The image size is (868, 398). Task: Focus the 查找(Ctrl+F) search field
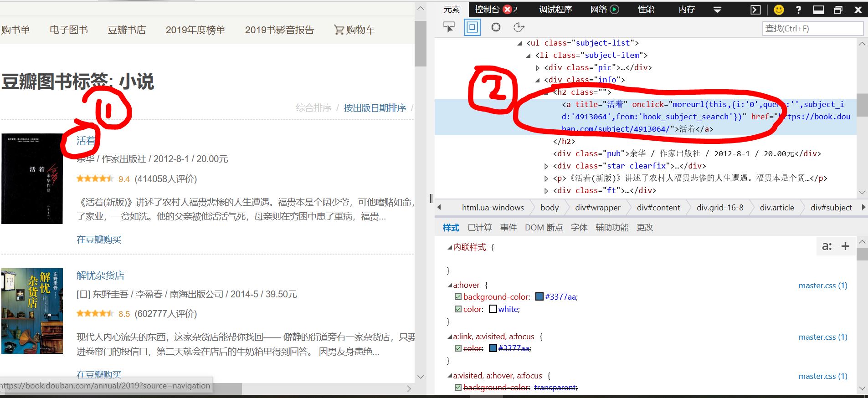(813, 28)
